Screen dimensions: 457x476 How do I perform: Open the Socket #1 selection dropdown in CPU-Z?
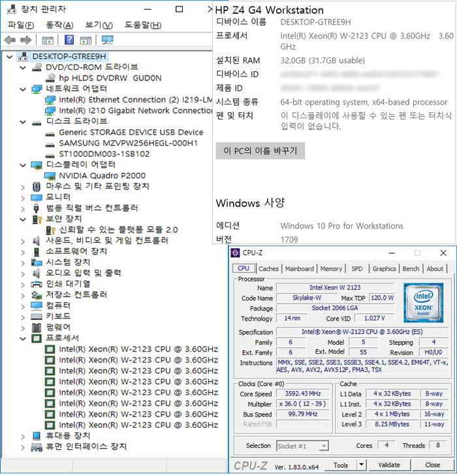324,446
